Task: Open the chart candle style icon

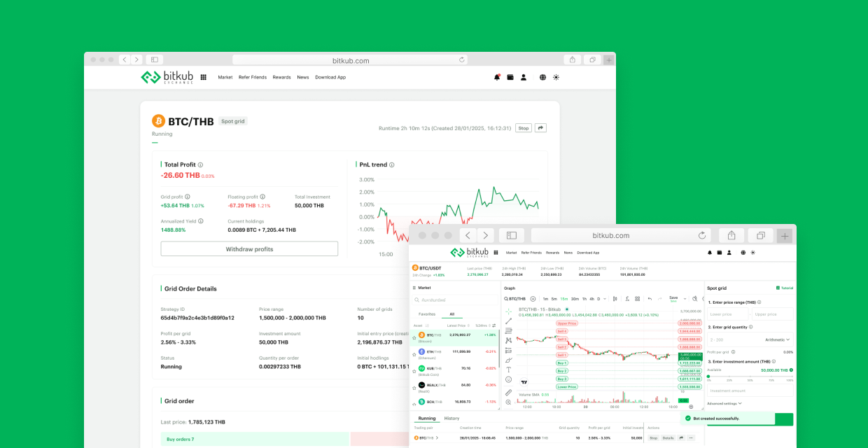Action: click(x=615, y=299)
